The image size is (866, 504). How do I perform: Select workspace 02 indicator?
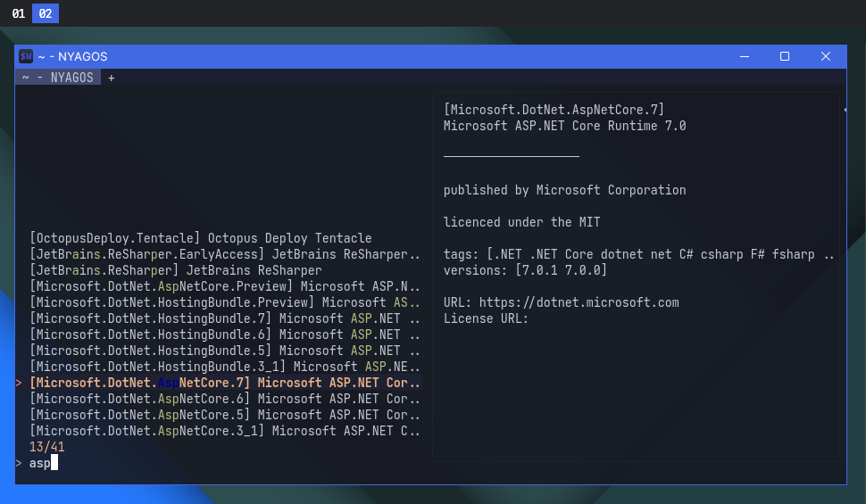[x=46, y=13]
